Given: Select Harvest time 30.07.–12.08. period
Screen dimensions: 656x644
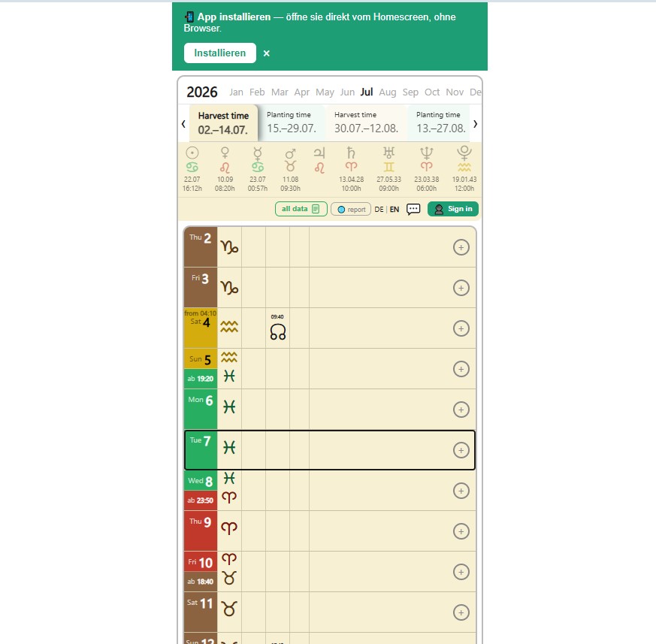Looking at the screenshot, I should [x=366, y=123].
